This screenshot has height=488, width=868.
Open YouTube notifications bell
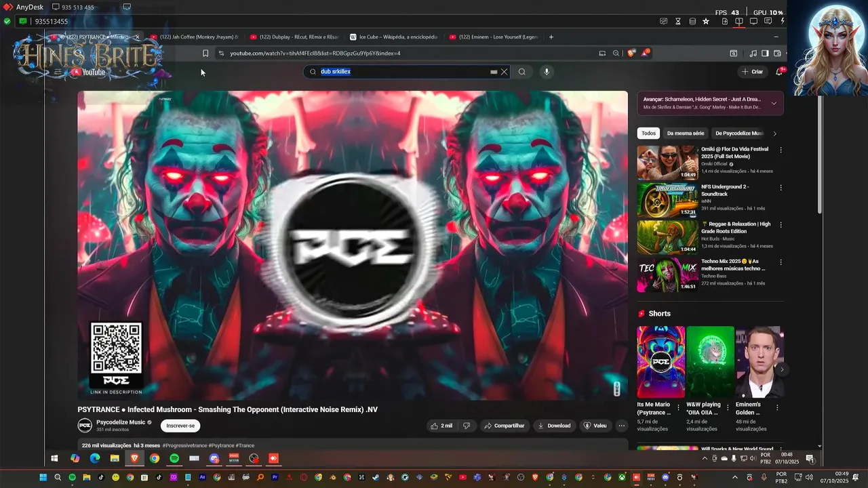[x=779, y=71]
